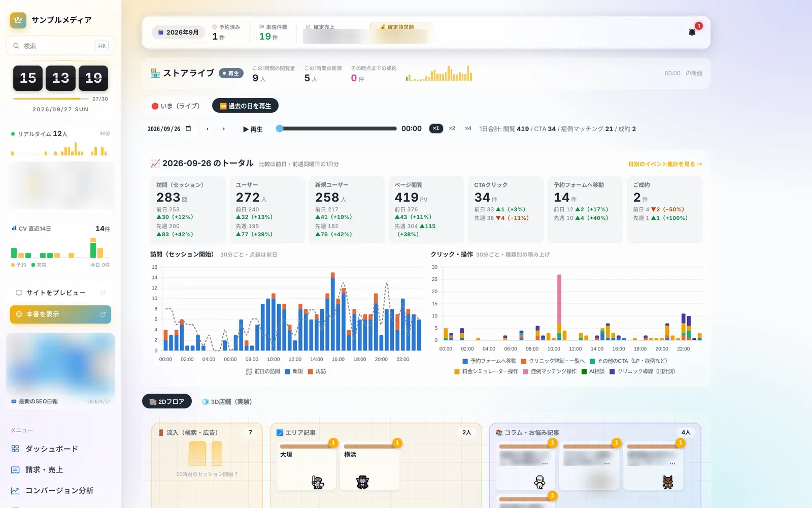Click the CTAクリック 34件 stat card
Screen dimensions: 812x508
(x=505, y=209)
